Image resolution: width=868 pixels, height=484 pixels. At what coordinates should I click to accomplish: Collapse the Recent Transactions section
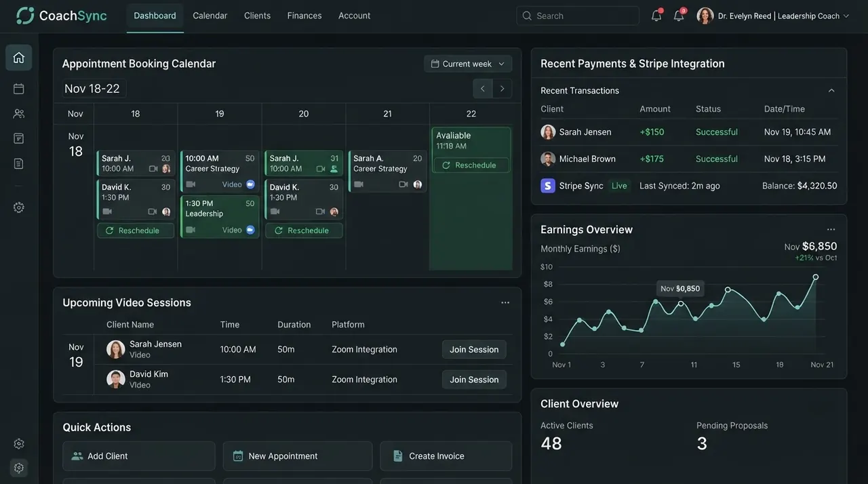[831, 91]
